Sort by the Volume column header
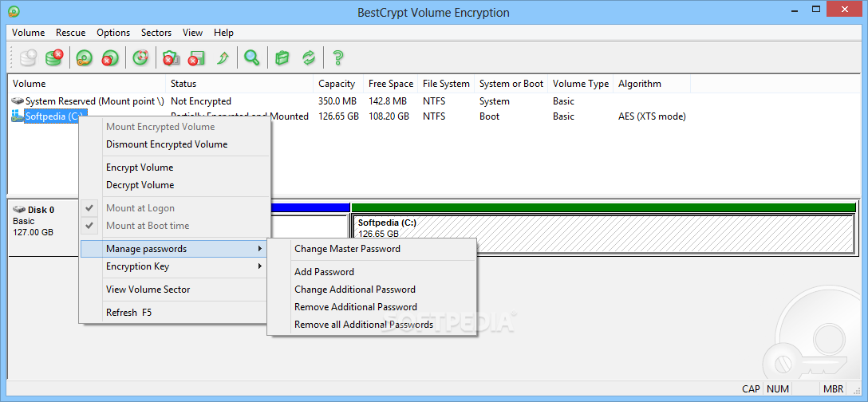 coord(86,84)
